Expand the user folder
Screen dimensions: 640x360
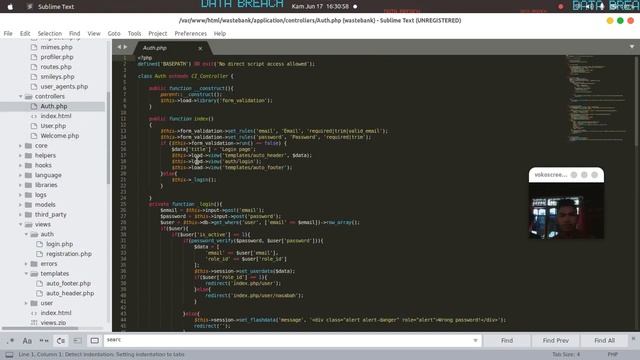tap(26, 303)
